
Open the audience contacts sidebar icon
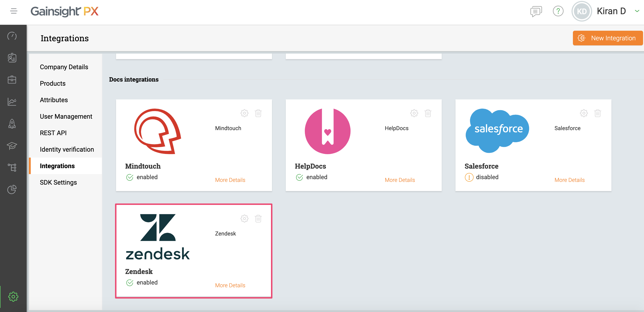tap(12, 58)
